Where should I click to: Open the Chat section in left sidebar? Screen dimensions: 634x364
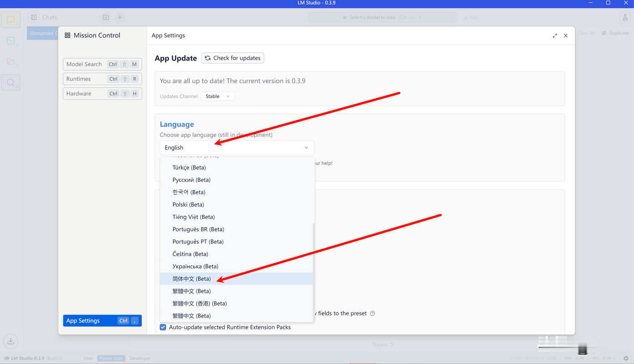click(10, 20)
